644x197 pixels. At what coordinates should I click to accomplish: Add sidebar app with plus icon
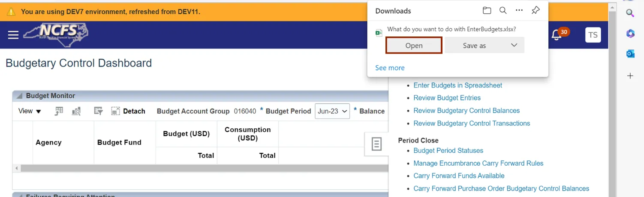coord(630,76)
